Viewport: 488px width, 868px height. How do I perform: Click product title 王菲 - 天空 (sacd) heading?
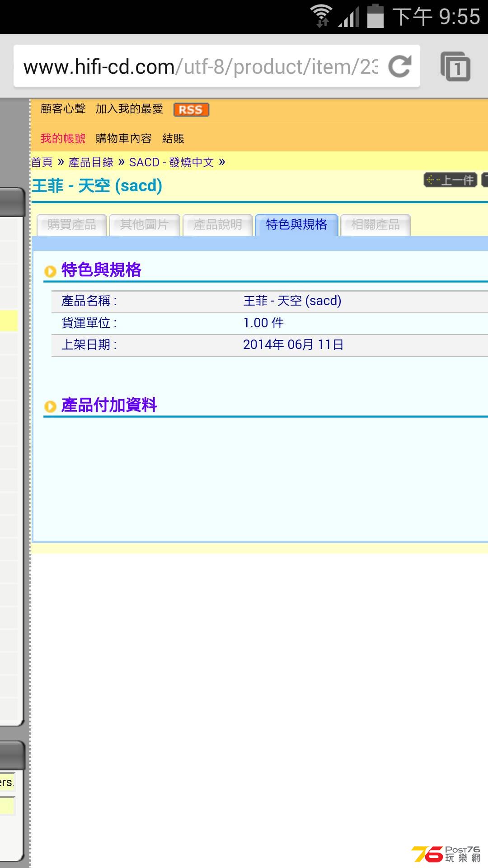(x=97, y=186)
